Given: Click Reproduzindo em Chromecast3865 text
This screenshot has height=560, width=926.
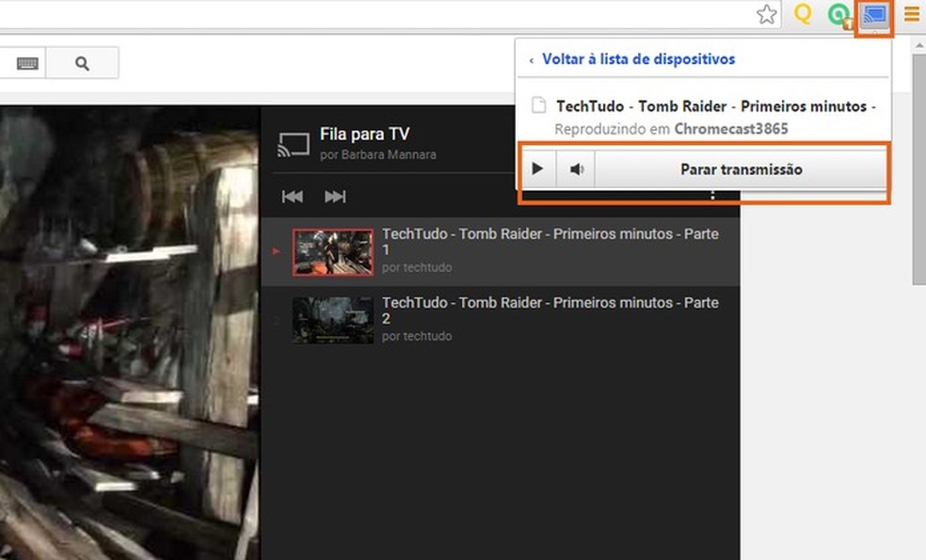Looking at the screenshot, I should tap(671, 129).
